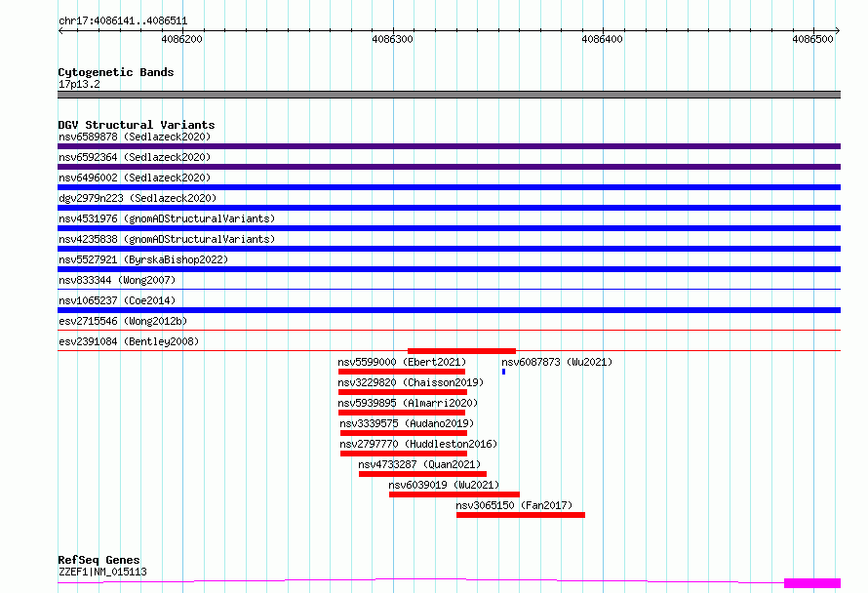Open the nsv1065237 (Coe2014) variant

(x=117, y=300)
